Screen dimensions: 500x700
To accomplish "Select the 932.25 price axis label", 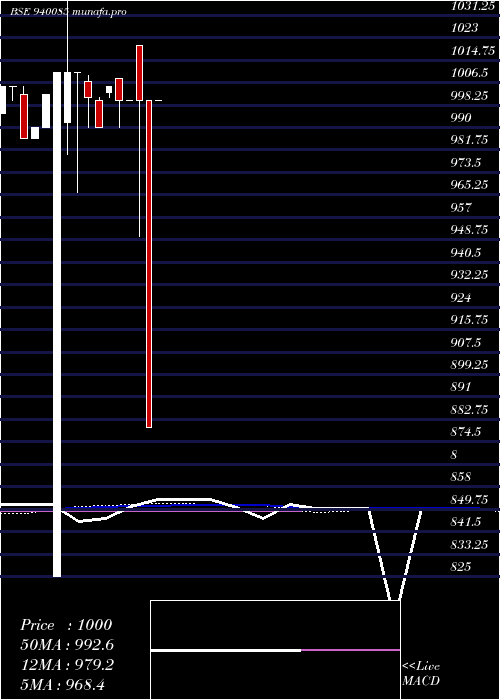I will click(469, 275).
